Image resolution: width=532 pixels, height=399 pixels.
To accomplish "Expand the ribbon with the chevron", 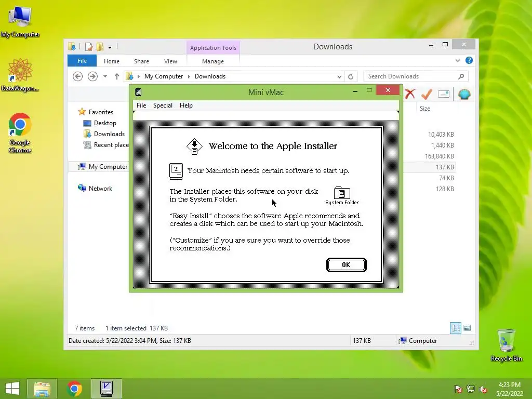I will click(x=458, y=60).
